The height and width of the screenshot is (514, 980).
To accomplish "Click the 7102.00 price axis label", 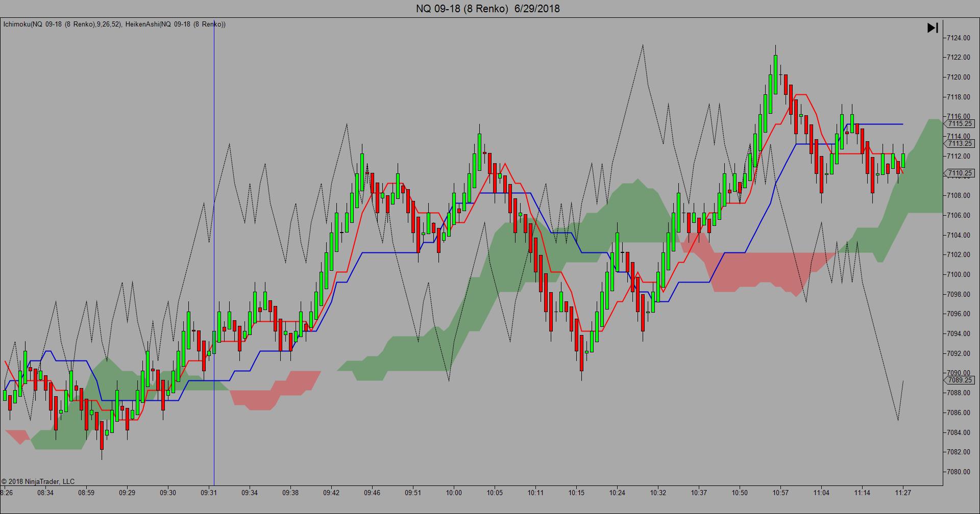I will coord(959,254).
